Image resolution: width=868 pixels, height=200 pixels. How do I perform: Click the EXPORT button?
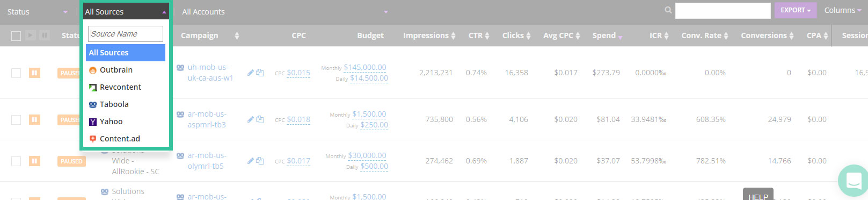(796, 10)
